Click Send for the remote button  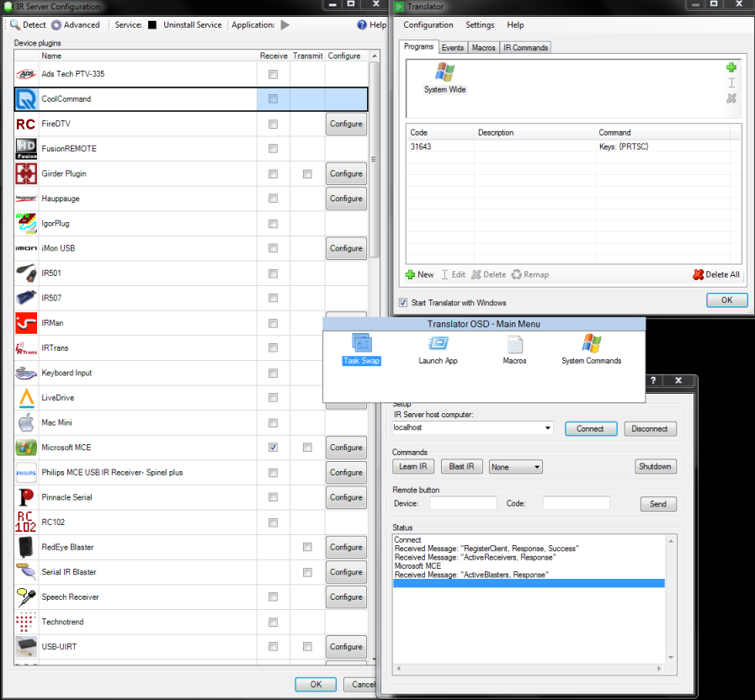pos(658,504)
